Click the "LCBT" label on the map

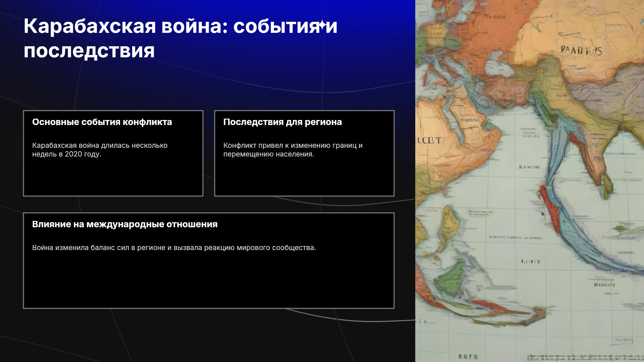pyautogui.click(x=429, y=140)
